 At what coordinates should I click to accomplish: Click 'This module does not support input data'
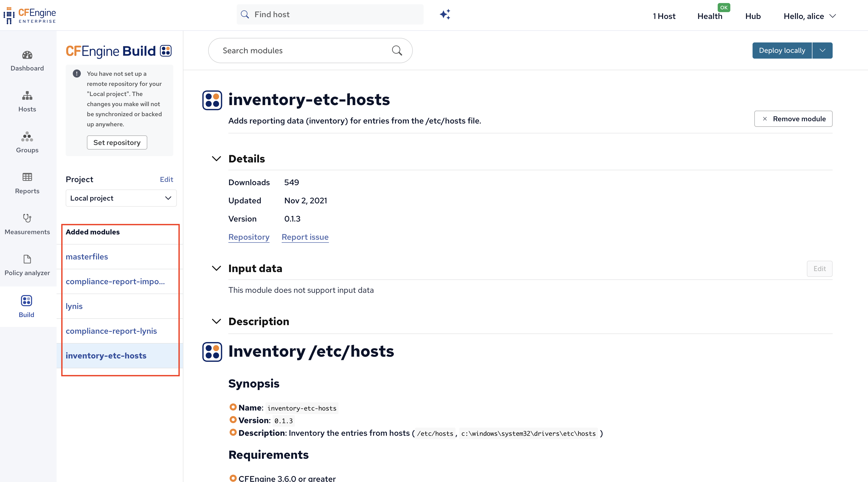click(x=301, y=290)
